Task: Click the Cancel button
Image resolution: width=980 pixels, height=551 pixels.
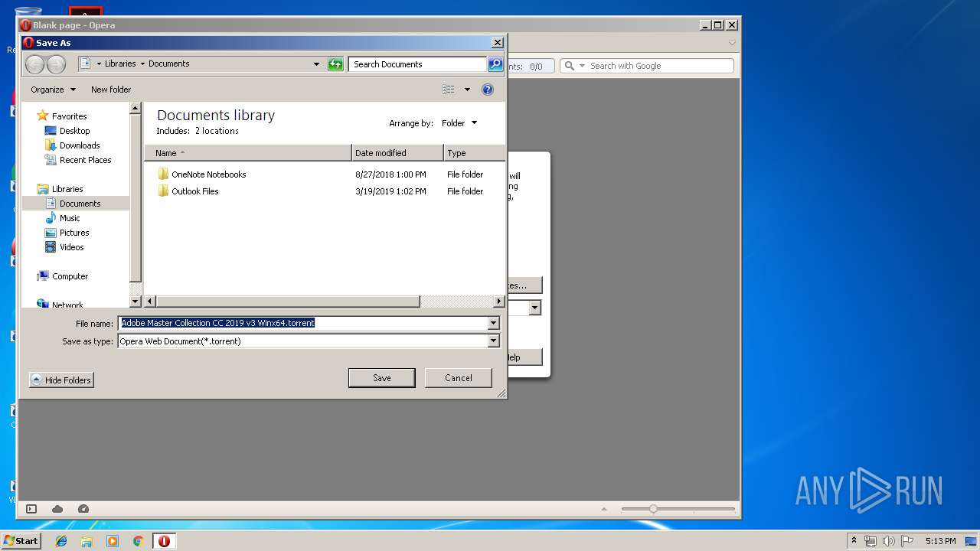Action: (x=458, y=378)
